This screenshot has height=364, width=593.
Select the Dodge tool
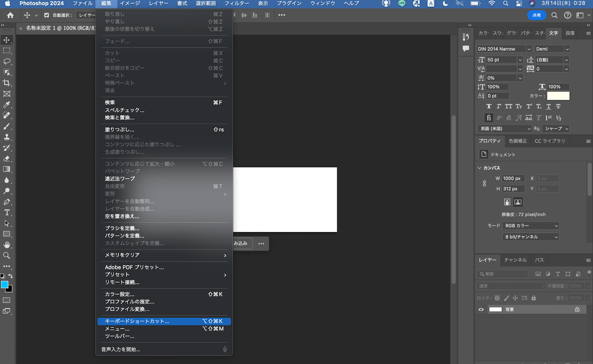(x=7, y=191)
